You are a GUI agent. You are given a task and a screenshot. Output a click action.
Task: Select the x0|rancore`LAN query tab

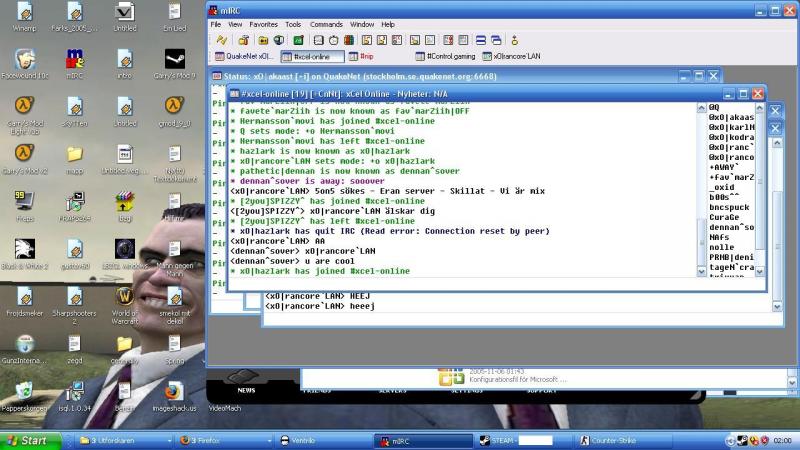pos(511,57)
